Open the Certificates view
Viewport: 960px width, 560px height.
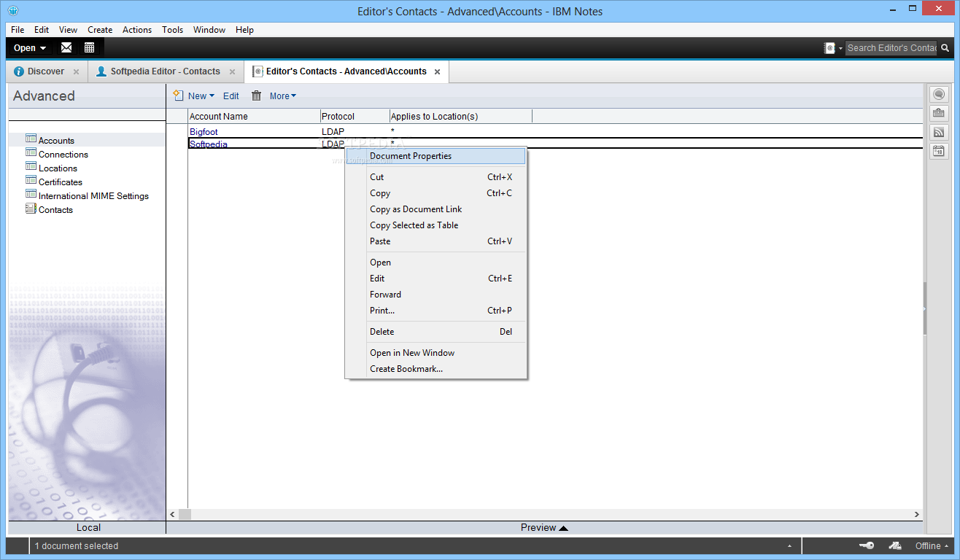[60, 182]
